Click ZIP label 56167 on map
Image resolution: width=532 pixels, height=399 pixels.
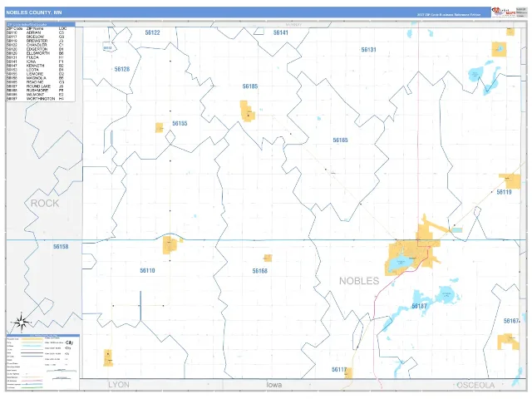pos(511,321)
